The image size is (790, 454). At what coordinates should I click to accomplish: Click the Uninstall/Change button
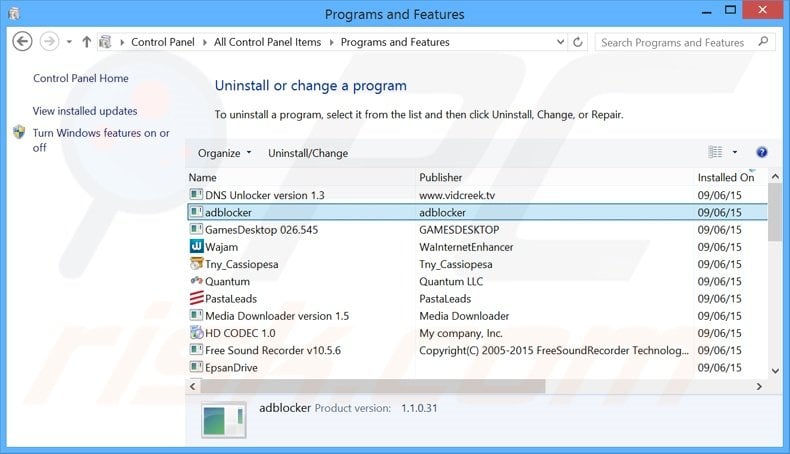coord(308,153)
